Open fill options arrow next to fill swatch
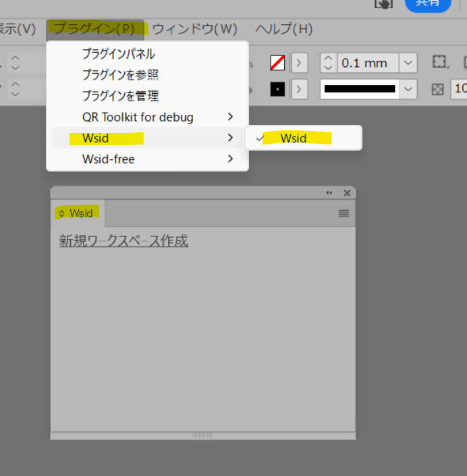 pyautogui.click(x=300, y=63)
